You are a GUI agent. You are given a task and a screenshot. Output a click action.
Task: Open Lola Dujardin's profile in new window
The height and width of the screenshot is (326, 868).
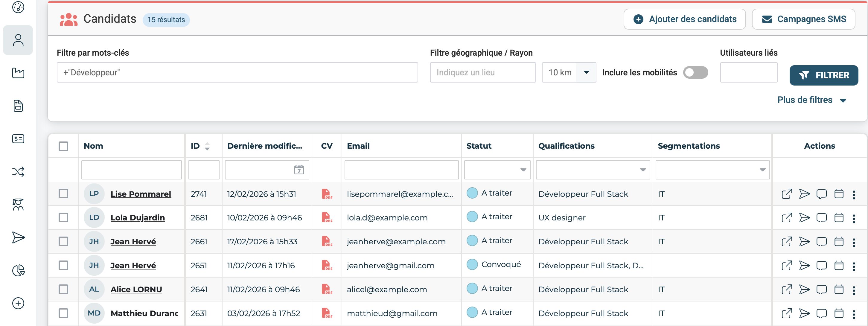(786, 218)
